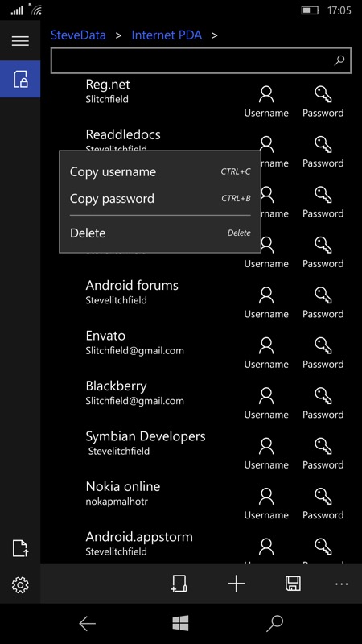The height and width of the screenshot is (644, 362).
Task: Open the hamburger navigation menu
Action: (20, 41)
